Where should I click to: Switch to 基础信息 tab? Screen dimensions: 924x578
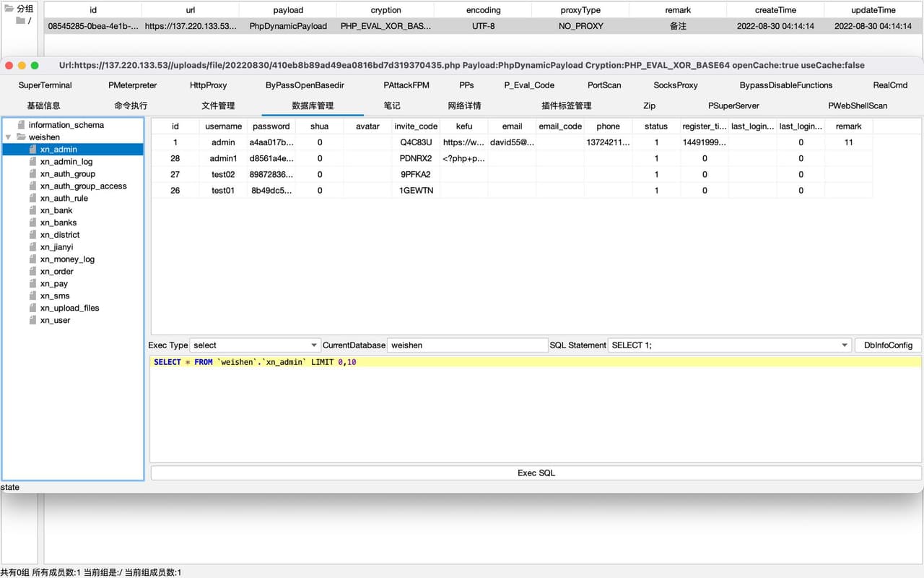[x=43, y=105]
